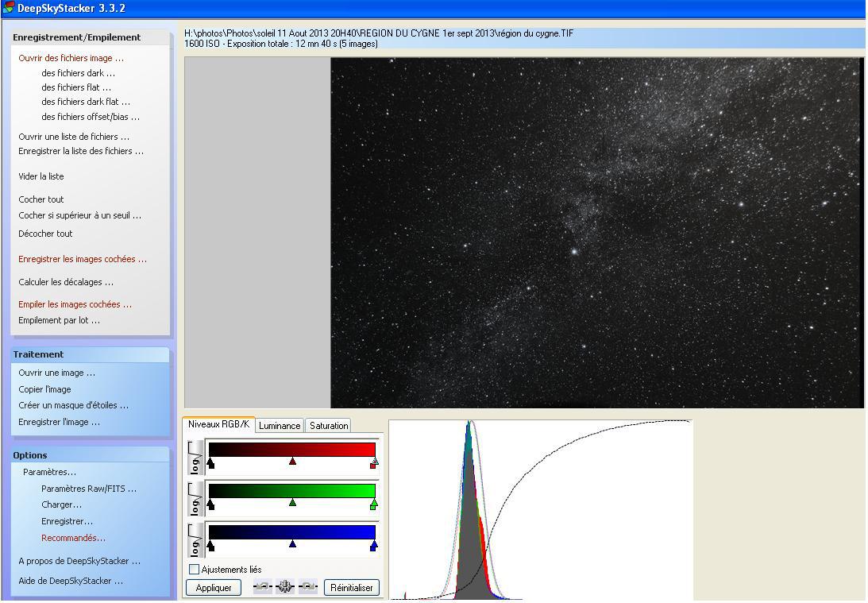Viewport: 868px width, 603px height.
Task: Click Empiler les images cochées
Action: tap(75, 304)
